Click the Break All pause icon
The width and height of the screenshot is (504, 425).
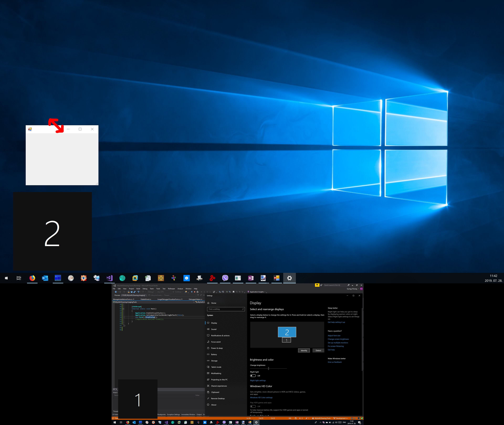192,292
